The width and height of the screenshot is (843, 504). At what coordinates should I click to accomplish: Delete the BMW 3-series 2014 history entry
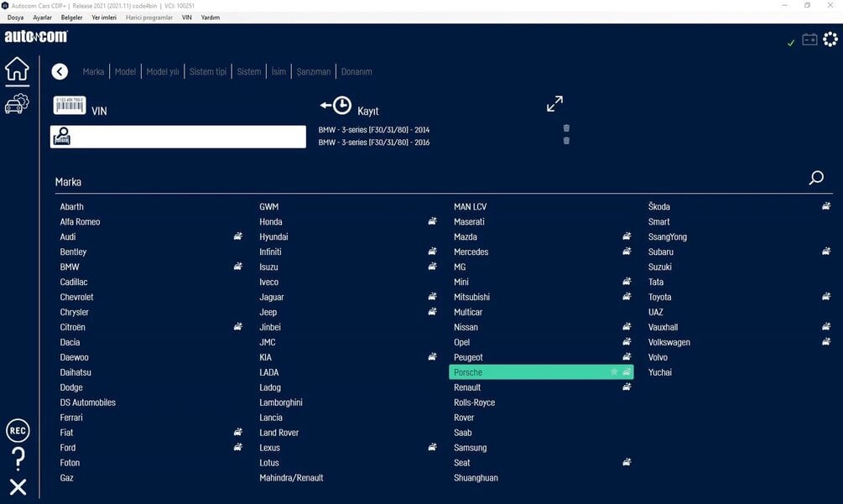566,128
